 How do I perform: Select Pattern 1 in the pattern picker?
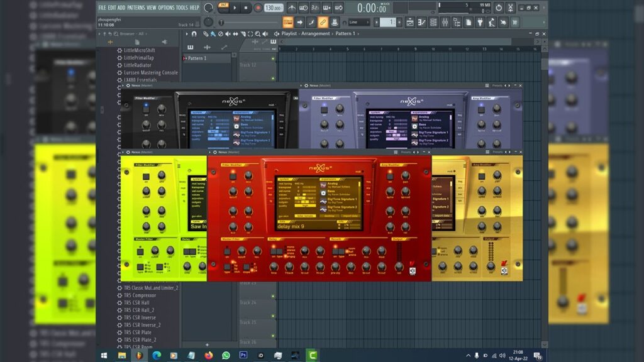pyautogui.click(x=197, y=58)
